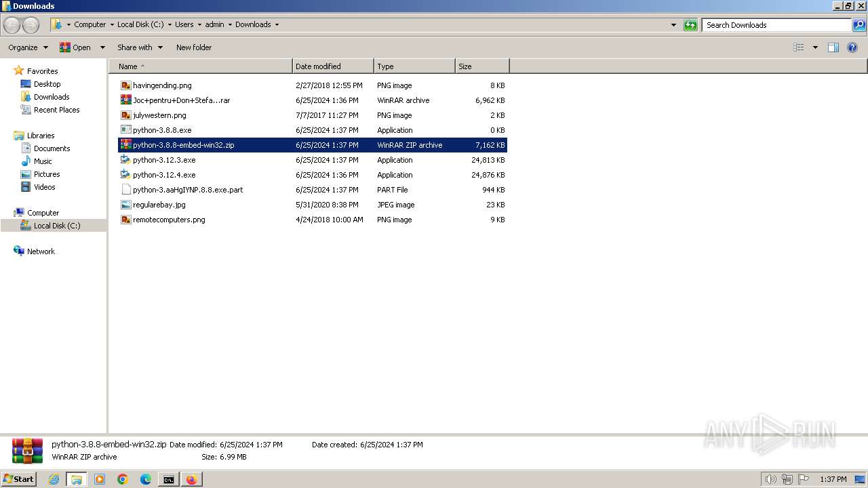Screen dimensions: 868x488
Task: Click Libraries header in navigation pane
Action: coord(41,136)
